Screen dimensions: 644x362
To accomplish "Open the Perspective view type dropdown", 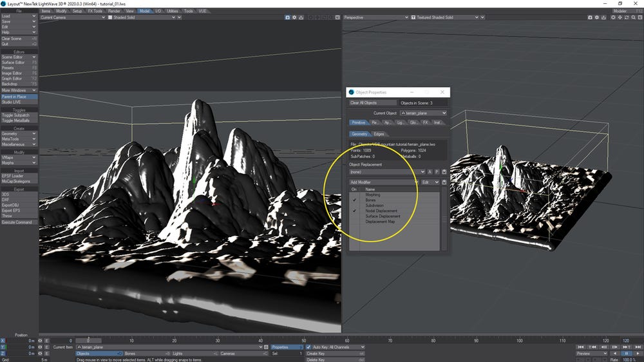I will (376, 17).
